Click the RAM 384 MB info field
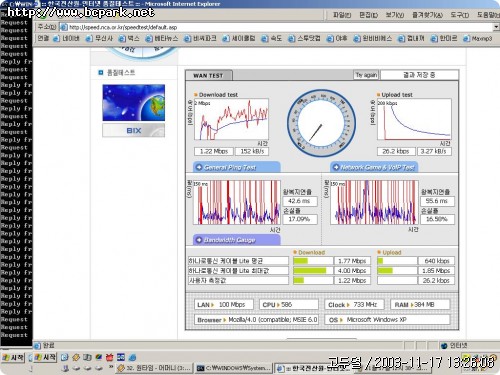The width and height of the screenshot is (500, 375). pos(420,304)
